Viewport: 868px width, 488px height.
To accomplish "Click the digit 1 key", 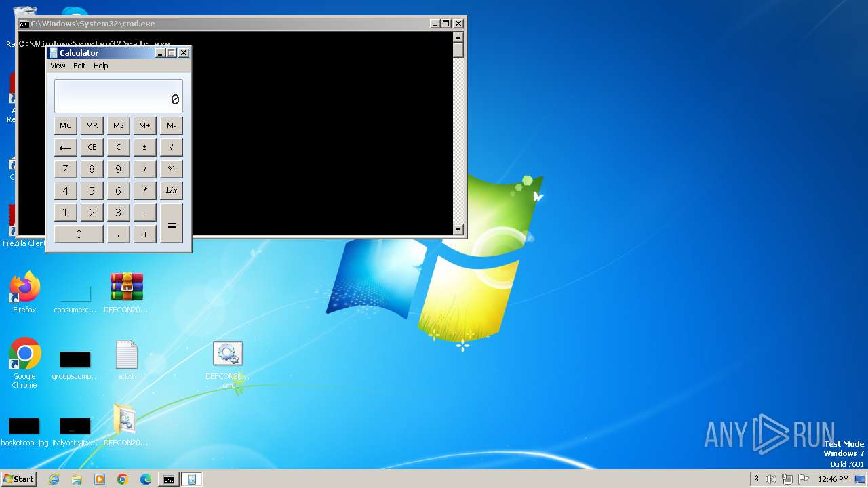I will pyautogui.click(x=65, y=212).
